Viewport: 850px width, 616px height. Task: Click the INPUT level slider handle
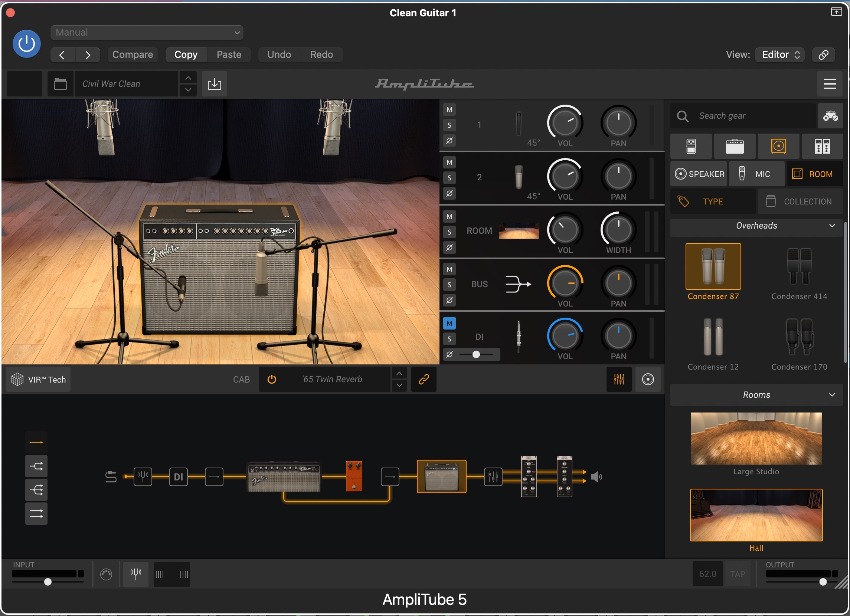point(48,581)
